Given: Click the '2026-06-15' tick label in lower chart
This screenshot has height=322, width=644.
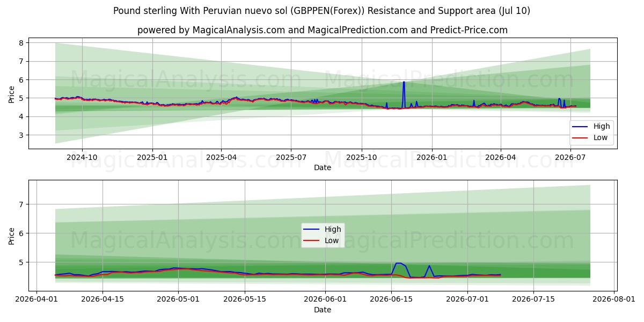Looking at the screenshot, I should pyautogui.click(x=392, y=299).
